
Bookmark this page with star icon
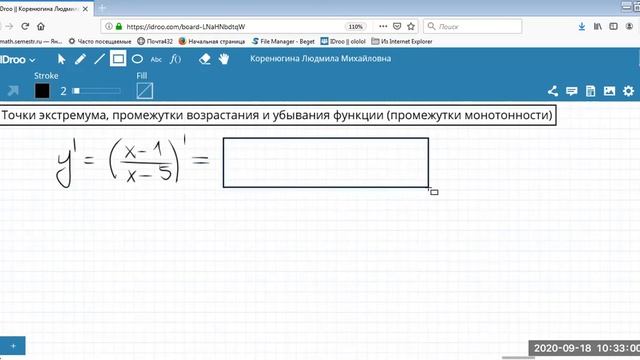tap(411, 26)
